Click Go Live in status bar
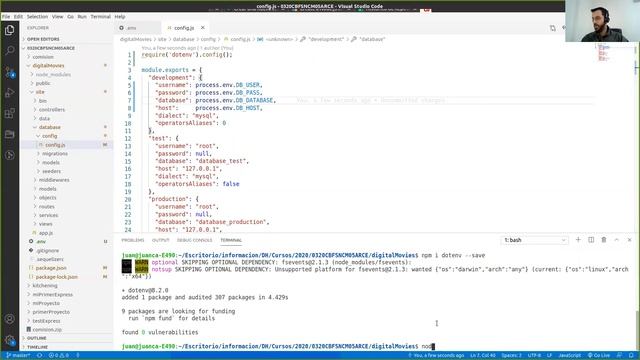Viewport: 640px width, 360px height. (599, 356)
